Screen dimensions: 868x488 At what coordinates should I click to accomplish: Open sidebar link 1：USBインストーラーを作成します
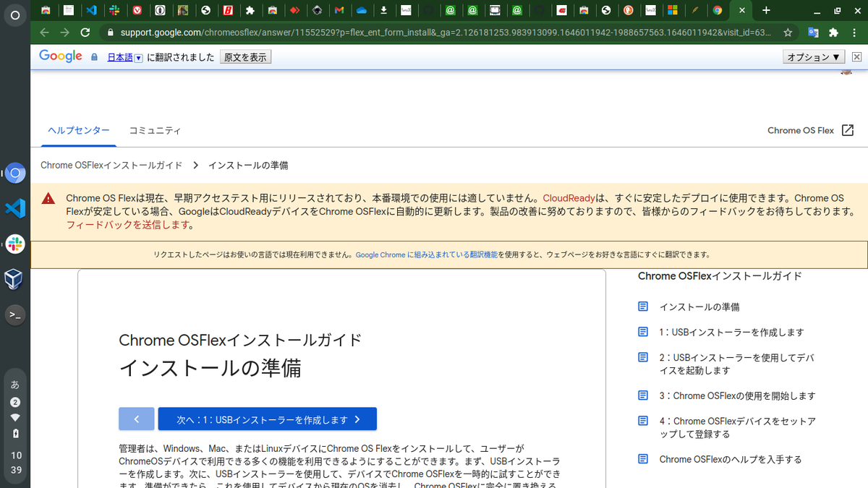[731, 332]
